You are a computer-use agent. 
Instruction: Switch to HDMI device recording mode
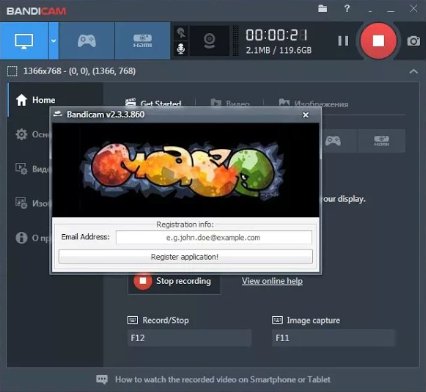click(x=142, y=41)
